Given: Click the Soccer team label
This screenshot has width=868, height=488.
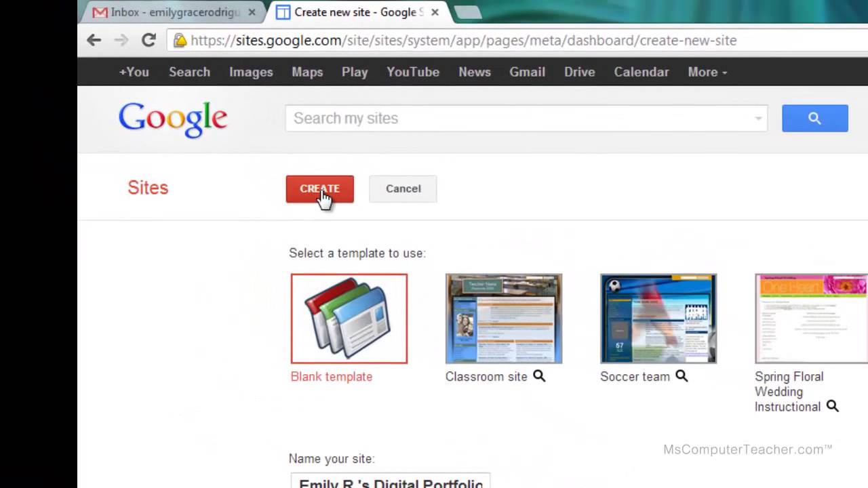Looking at the screenshot, I should (635, 376).
